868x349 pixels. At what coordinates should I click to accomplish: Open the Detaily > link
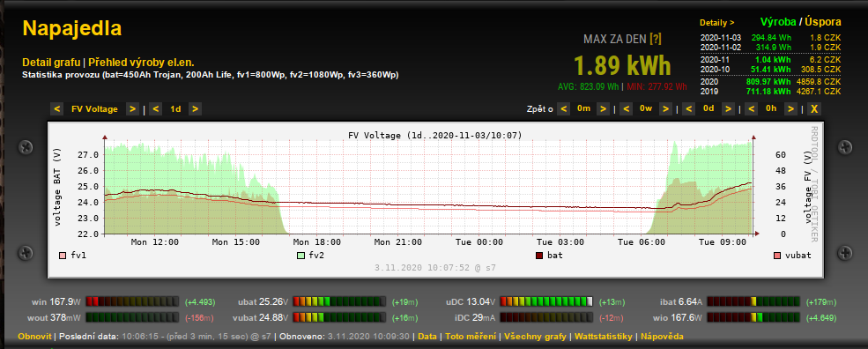pos(717,23)
